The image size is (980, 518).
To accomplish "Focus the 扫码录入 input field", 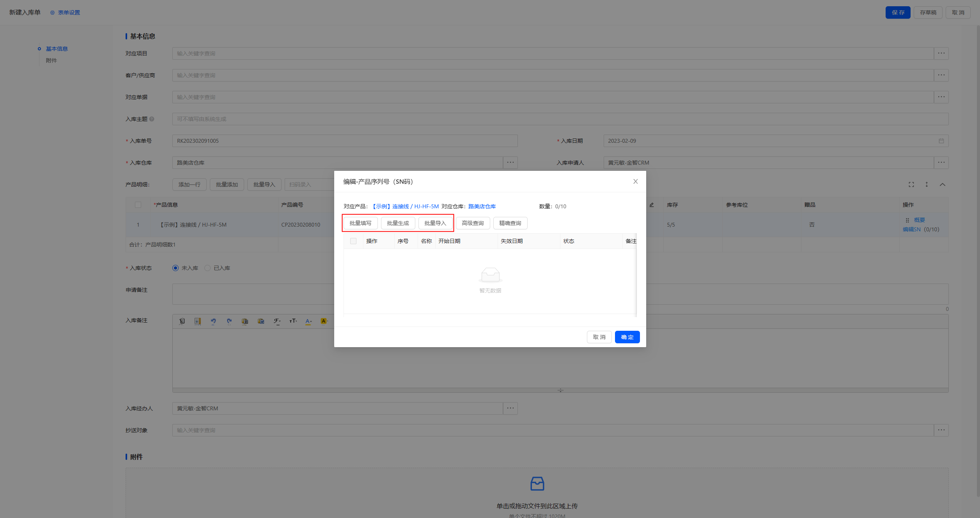I will coord(309,184).
